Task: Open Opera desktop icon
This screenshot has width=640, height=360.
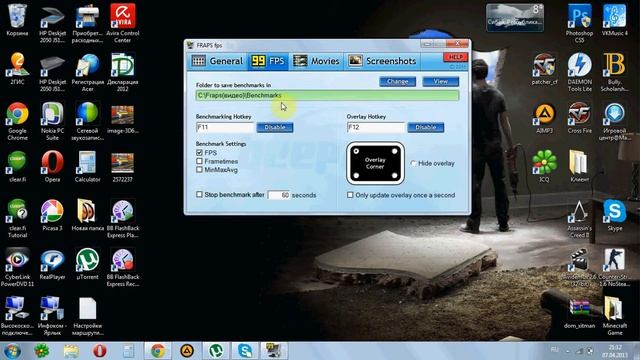Action: [52, 166]
